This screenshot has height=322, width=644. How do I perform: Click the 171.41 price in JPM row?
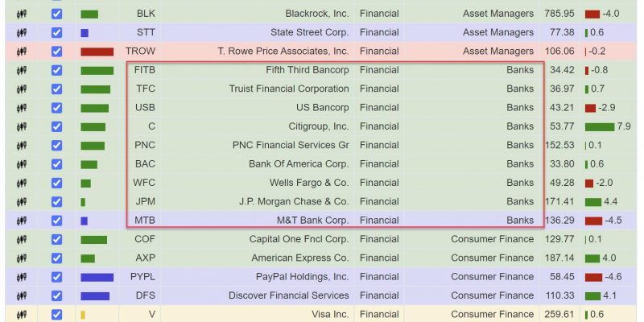pyautogui.click(x=559, y=202)
